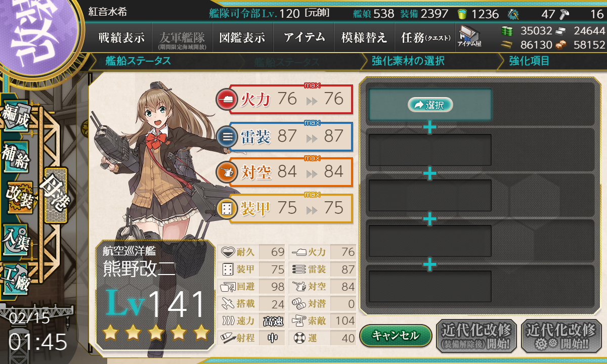Click the green キャンセル button
This screenshot has height=364, width=607.
(x=396, y=335)
